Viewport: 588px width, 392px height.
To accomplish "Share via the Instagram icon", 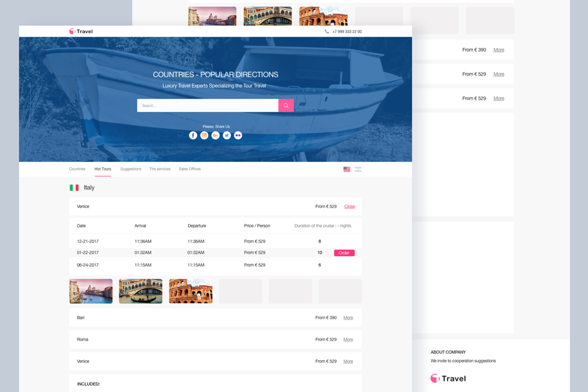I will point(204,136).
